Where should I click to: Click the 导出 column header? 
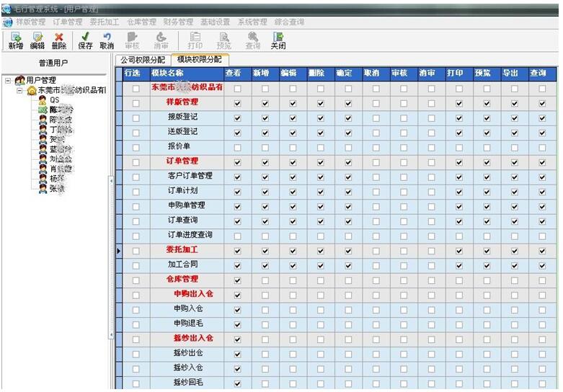point(515,73)
